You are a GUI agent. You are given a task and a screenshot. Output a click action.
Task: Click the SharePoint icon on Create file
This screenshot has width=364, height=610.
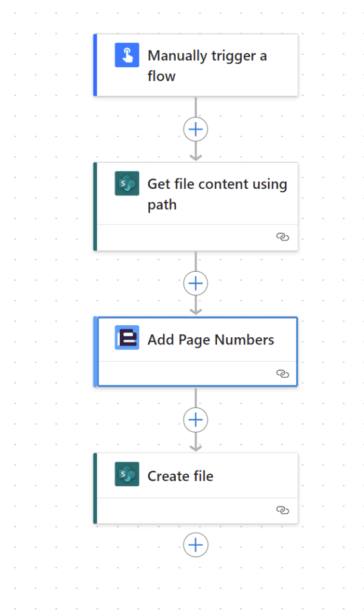(x=127, y=474)
